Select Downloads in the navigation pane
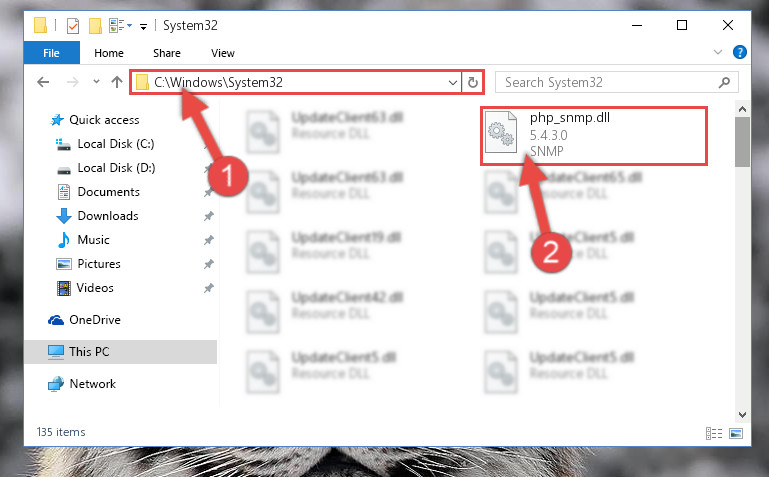Viewport: 769px width, 477px height. point(108,216)
